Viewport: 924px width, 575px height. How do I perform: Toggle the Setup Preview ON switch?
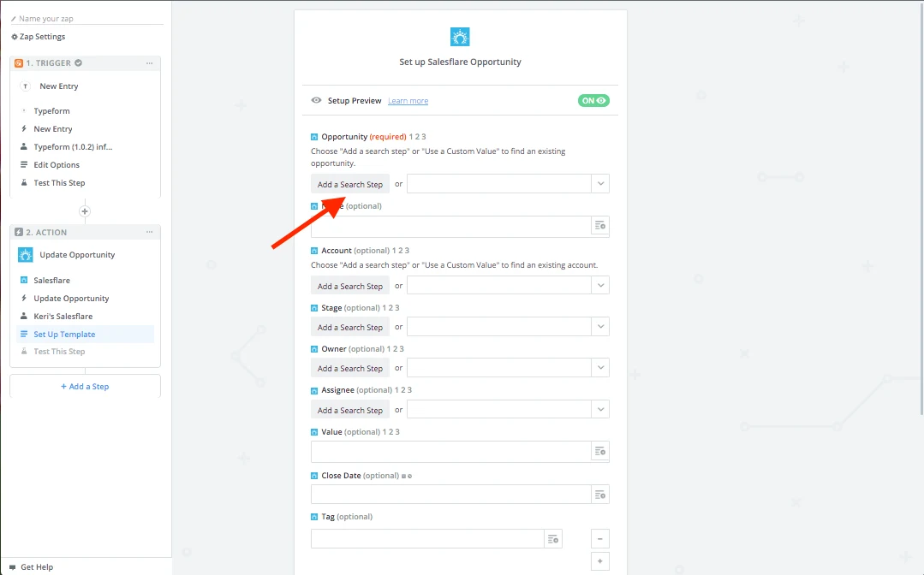pyautogui.click(x=593, y=101)
